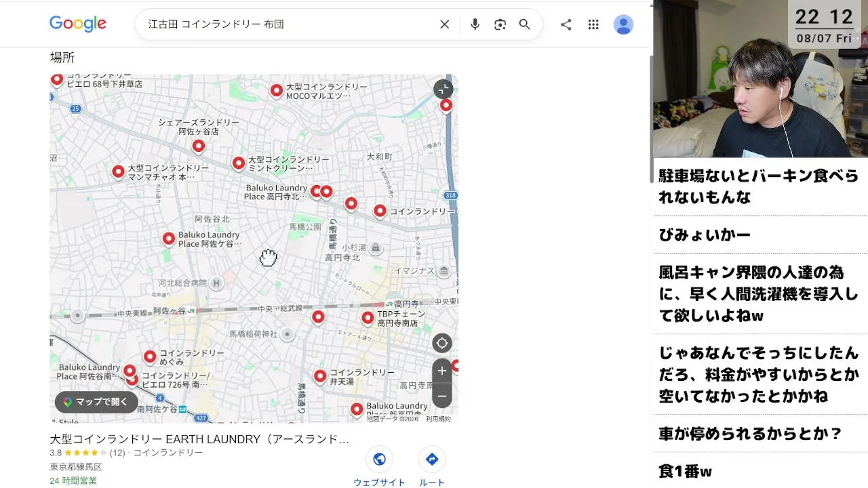Get route directions to EARTH LAUNDRY
Image resolution: width=868 pixels, height=488 pixels.
[432, 460]
